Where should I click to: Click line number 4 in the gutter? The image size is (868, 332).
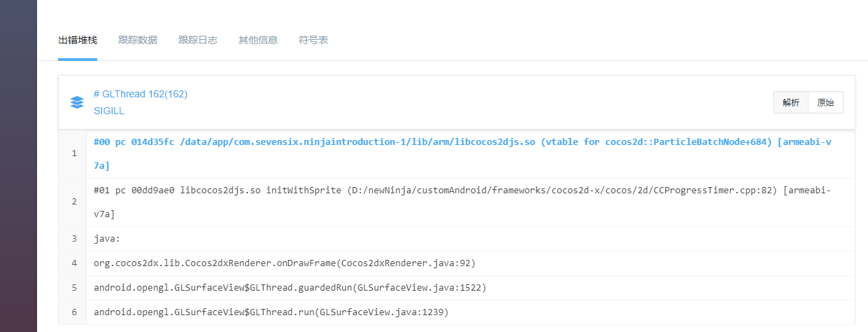74,263
